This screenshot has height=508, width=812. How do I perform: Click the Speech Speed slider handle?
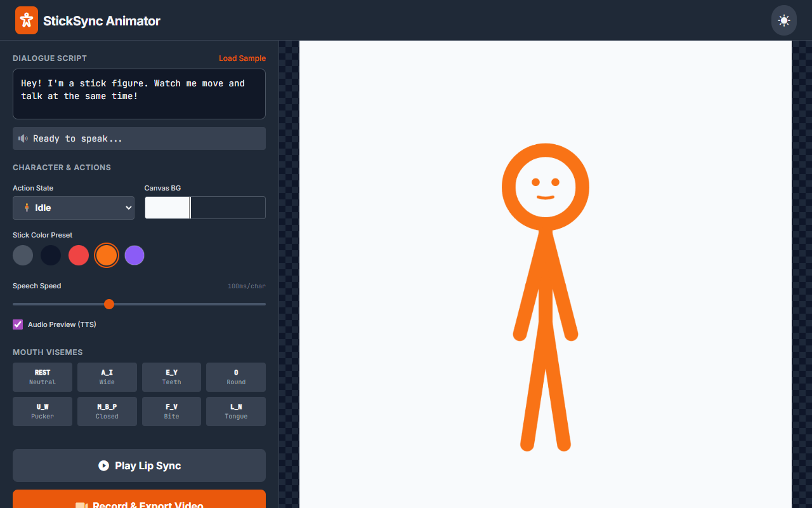tap(108, 304)
